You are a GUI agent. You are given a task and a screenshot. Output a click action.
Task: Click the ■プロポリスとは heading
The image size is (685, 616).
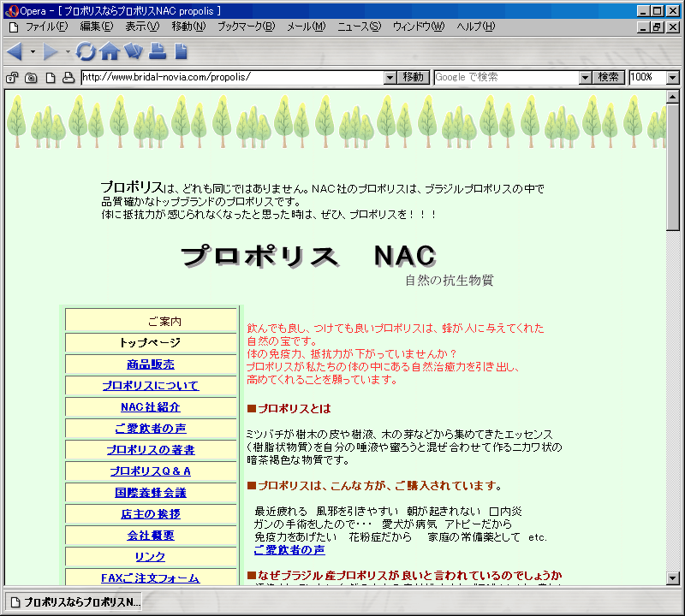[x=289, y=409]
